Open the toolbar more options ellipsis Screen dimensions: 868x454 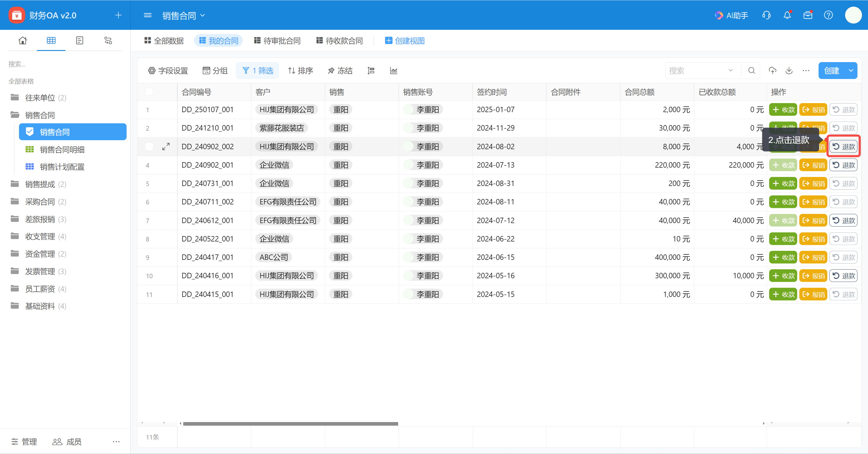point(806,71)
